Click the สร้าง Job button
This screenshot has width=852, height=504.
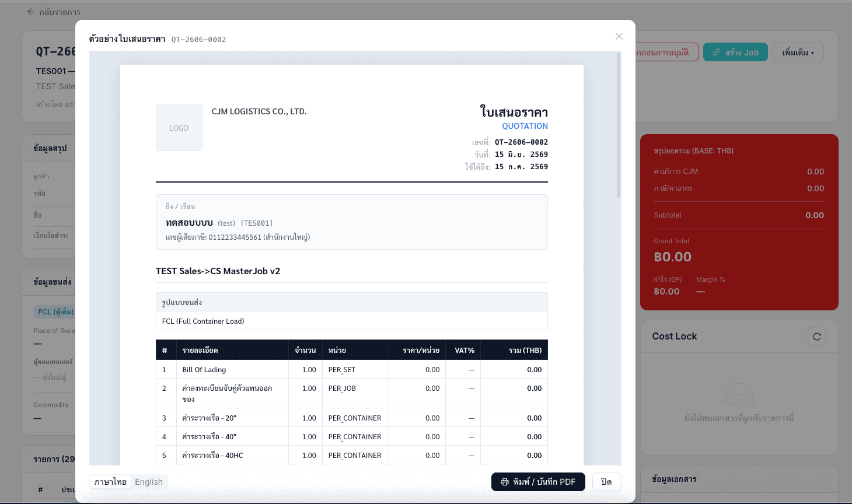click(735, 52)
